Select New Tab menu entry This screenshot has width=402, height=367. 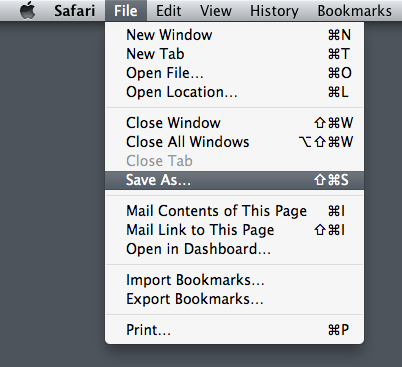coord(234,54)
